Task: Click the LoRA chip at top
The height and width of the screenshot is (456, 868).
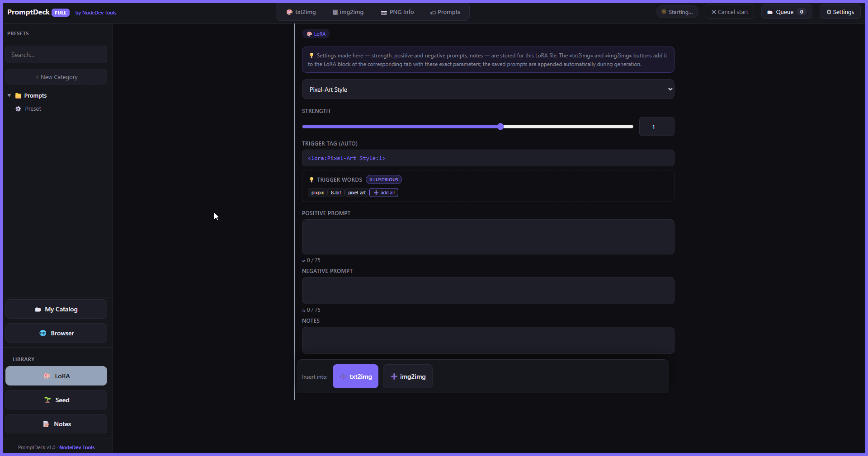Action: (316, 34)
